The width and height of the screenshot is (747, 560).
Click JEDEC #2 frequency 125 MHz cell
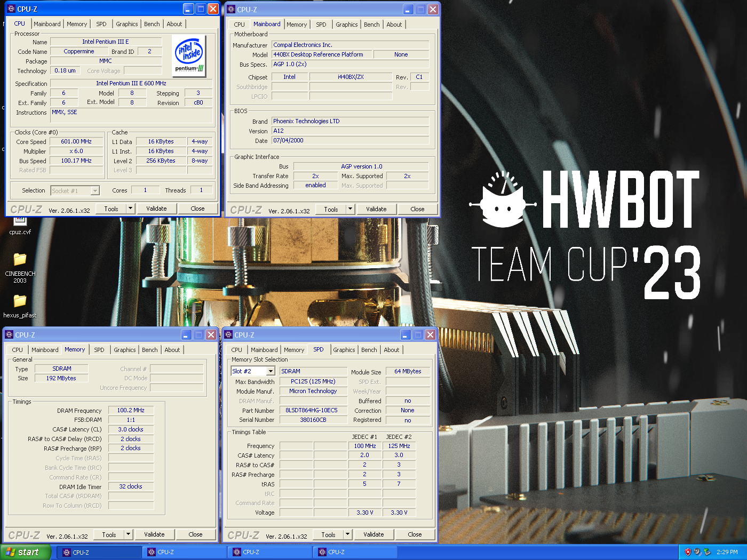click(399, 446)
